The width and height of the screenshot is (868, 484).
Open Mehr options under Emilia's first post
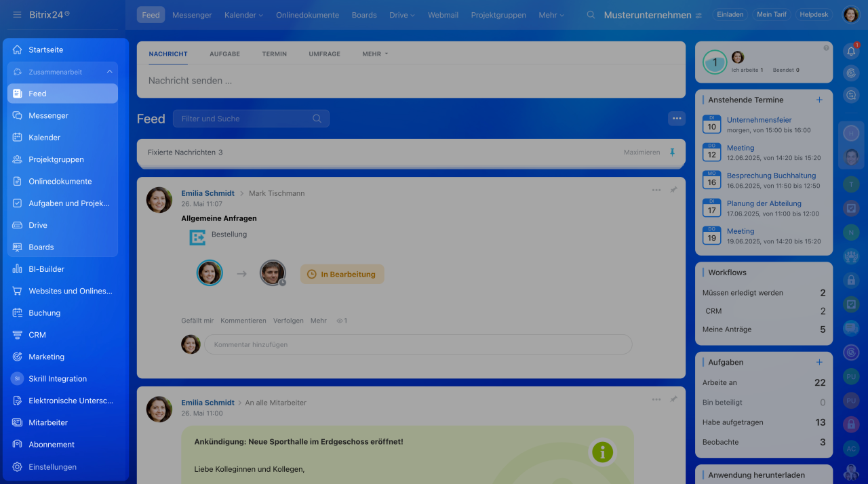tap(319, 321)
